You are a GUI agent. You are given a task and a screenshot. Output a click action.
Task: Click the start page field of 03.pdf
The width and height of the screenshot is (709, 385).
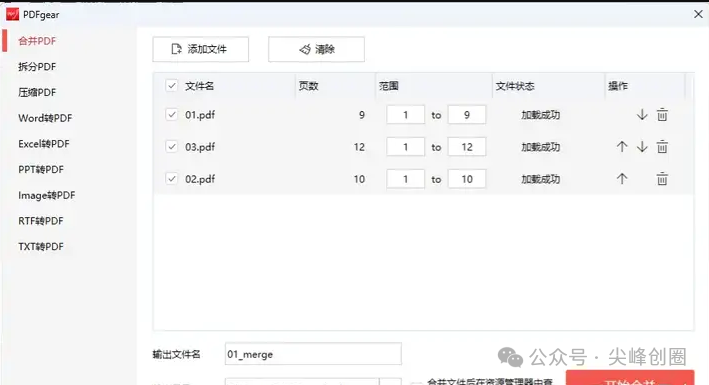[x=406, y=147]
